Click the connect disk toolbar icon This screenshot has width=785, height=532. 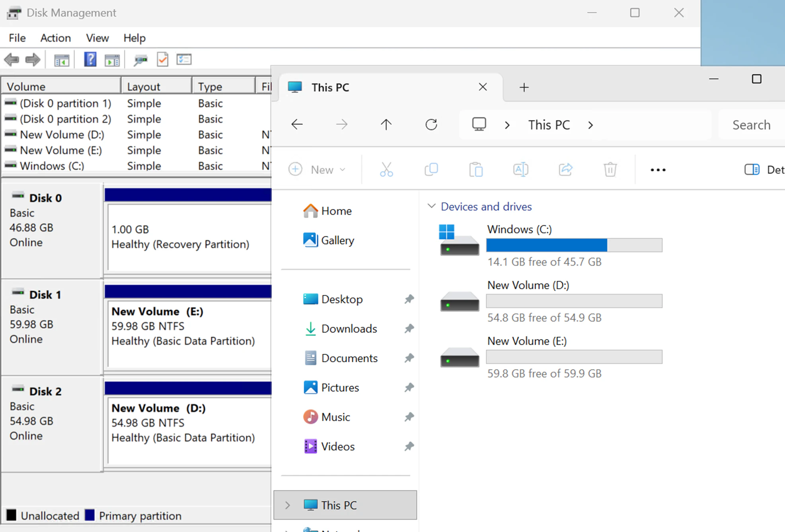(140, 60)
